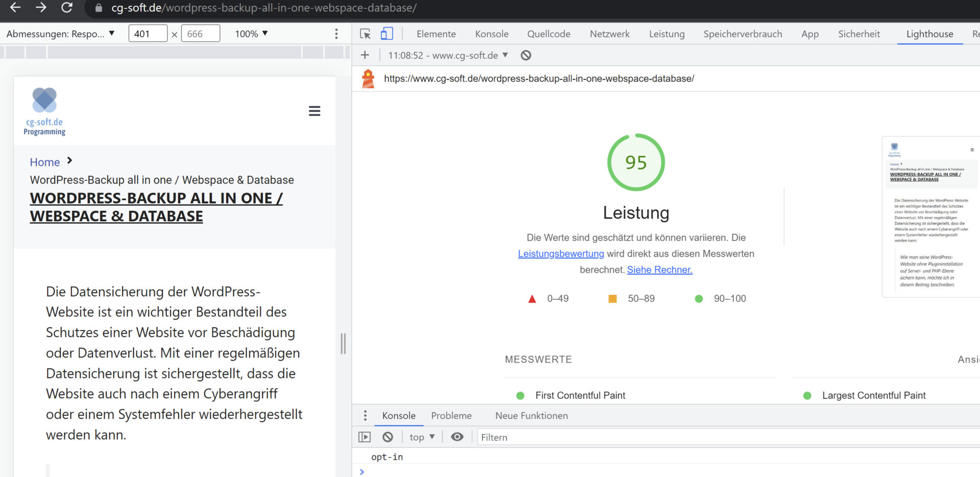Viewport: 980px width, 477px height.
Task: Click the orange 50–89 legend square
Action: pos(612,299)
